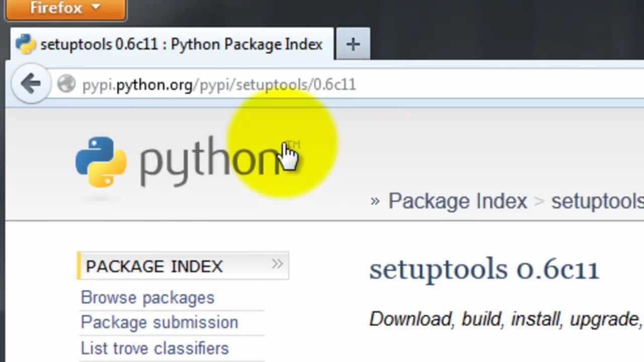644x362 pixels.
Task: Open a new tab with plus button
Action: pyautogui.click(x=353, y=44)
